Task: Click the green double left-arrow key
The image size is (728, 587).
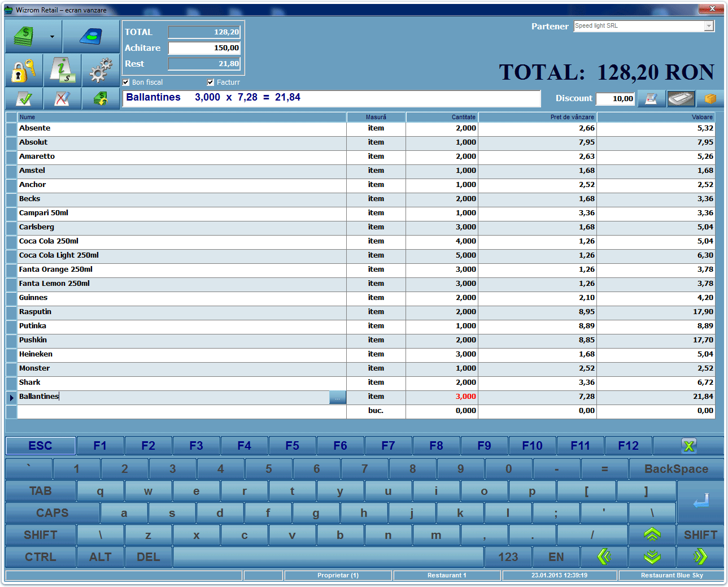Action: click(604, 557)
